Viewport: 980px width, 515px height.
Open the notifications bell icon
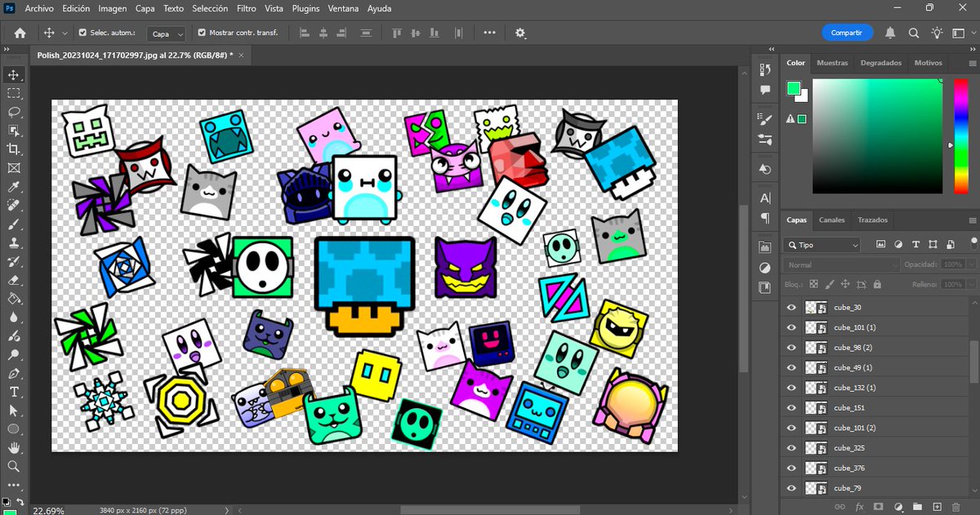tap(890, 33)
